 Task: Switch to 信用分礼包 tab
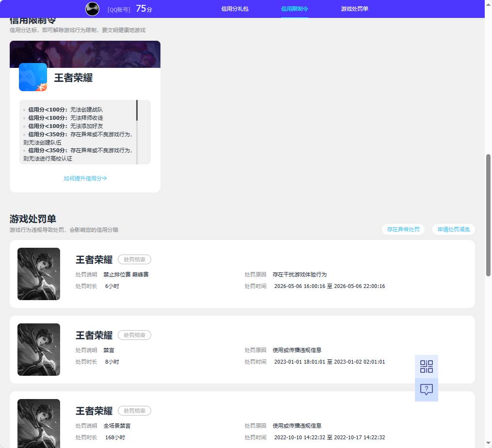click(x=235, y=9)
